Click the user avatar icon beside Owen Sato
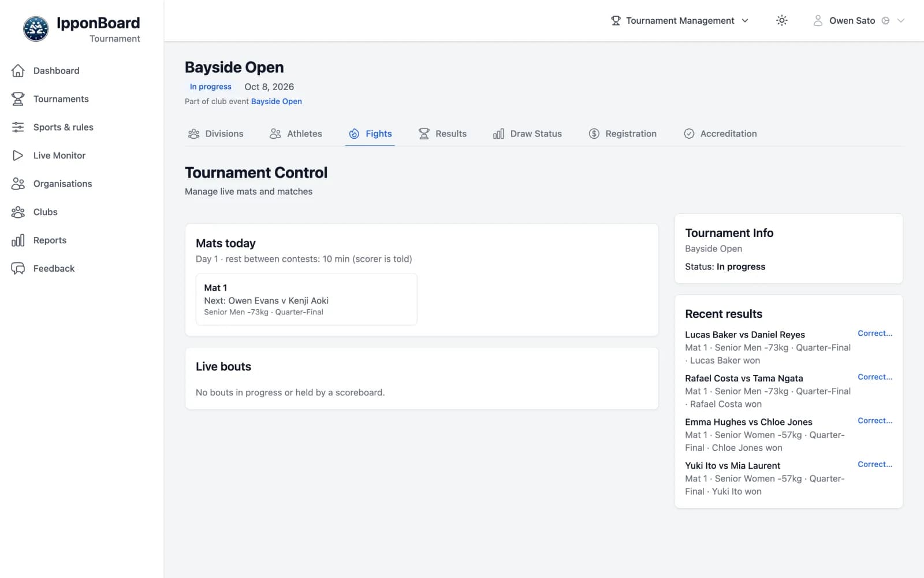This screenshot has height=578, width=924. tap(818, 21)
